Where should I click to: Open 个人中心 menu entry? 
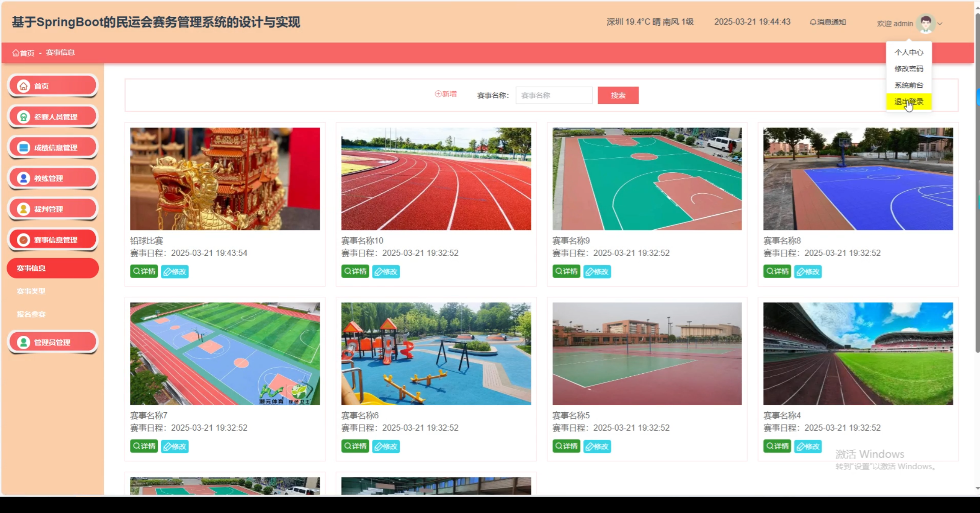[908, 52]
